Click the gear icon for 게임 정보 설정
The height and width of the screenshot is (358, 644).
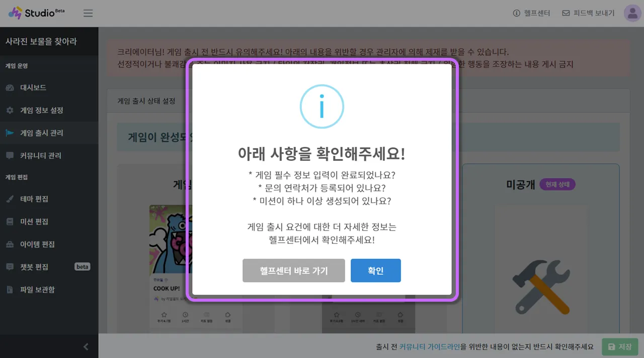point(10,110)
